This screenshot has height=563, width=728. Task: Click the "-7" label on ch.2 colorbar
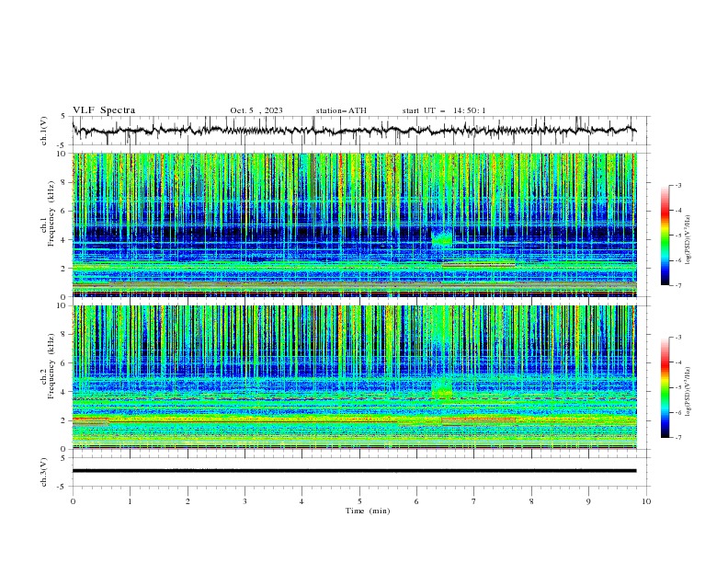677,438
